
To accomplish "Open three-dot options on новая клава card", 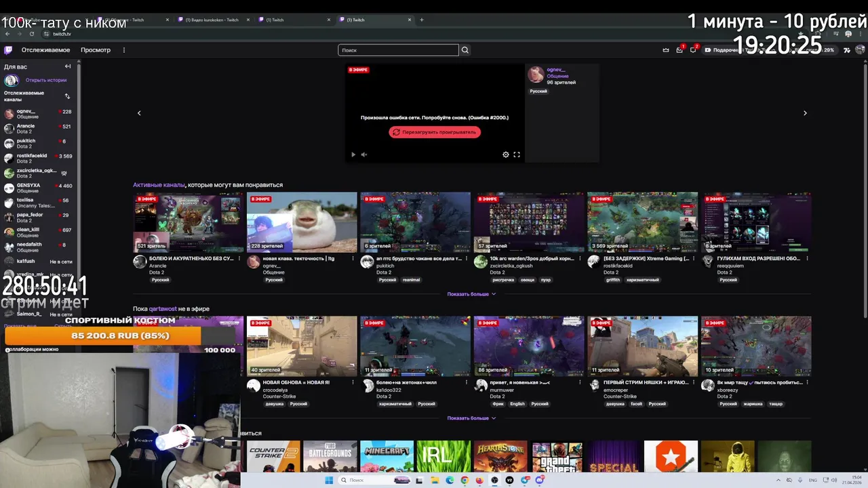I will (x=353, y=258).
